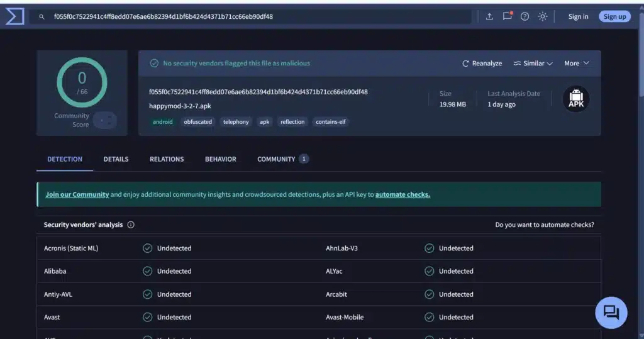Click the file hash text in summary
This screenshot has width=644, height=339.
click(258, 92)
